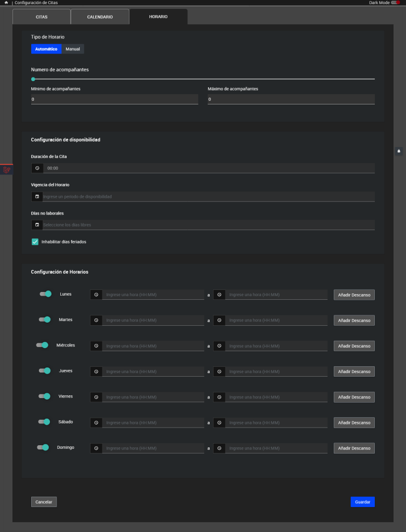This screenshot has width=406, height=532.
Task: Click the lock icon on right edge
Action: (x=399, y=151)
